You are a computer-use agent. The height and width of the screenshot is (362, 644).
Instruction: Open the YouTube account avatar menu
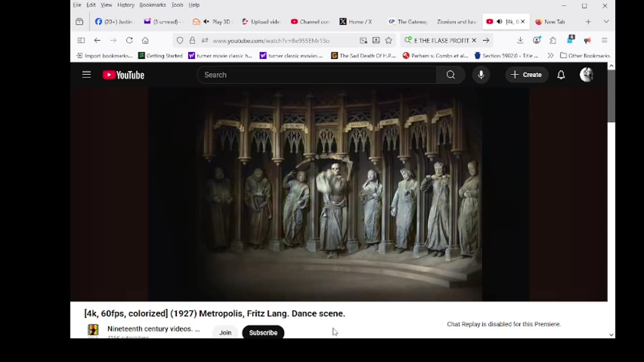tap(587, 75)
